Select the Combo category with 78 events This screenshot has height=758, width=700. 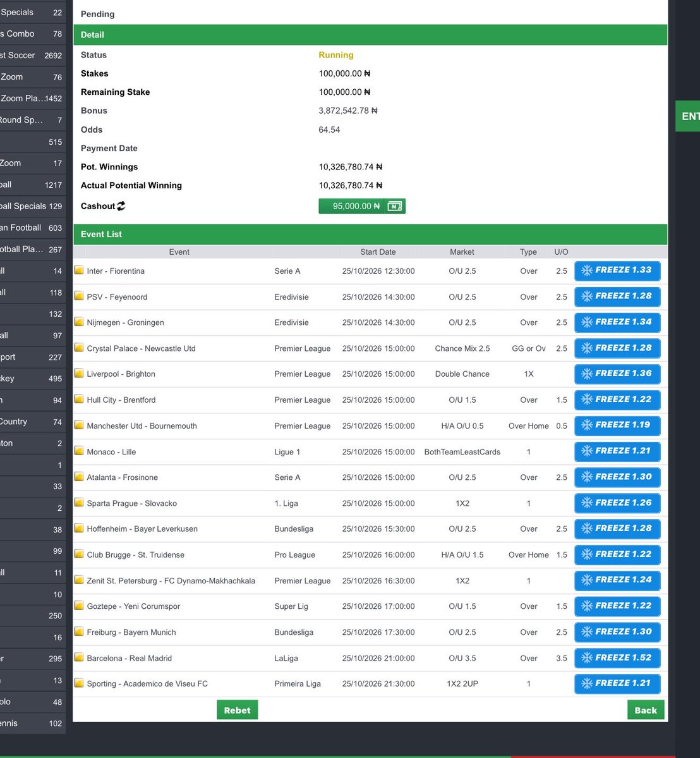click(32, 34)
